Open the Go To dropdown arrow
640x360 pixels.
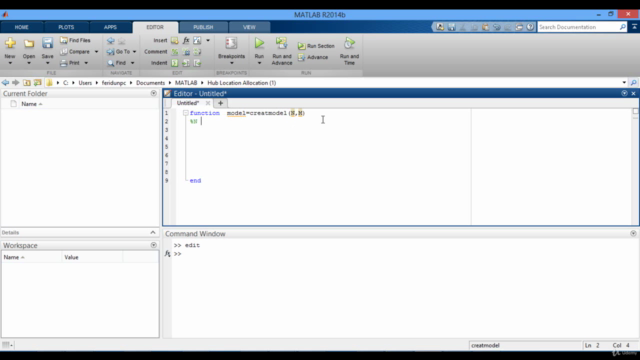(x=134, y=52)
